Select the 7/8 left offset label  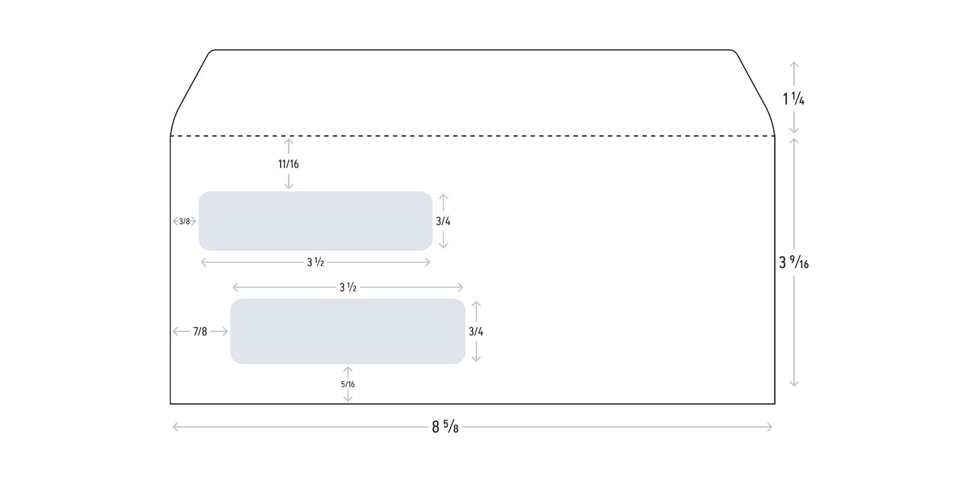pyautogui.click(x=200, y=331)
